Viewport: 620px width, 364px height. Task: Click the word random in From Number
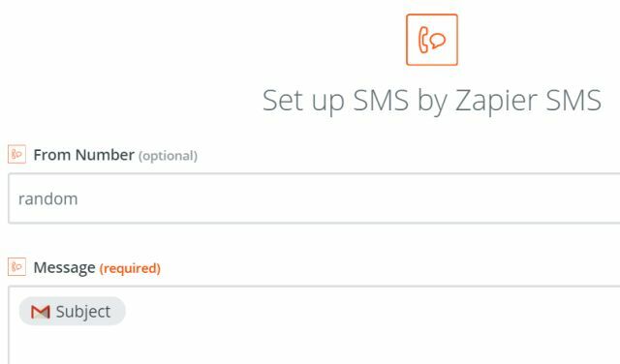pos(47,198)
